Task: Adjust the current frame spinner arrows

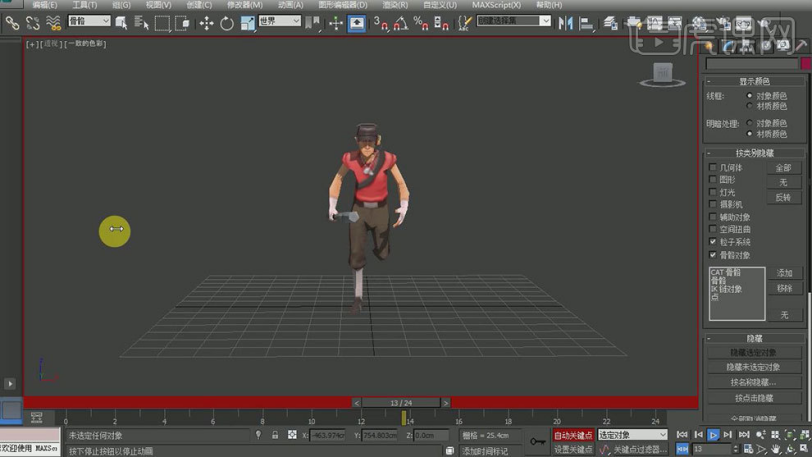Action: [735, 449]
